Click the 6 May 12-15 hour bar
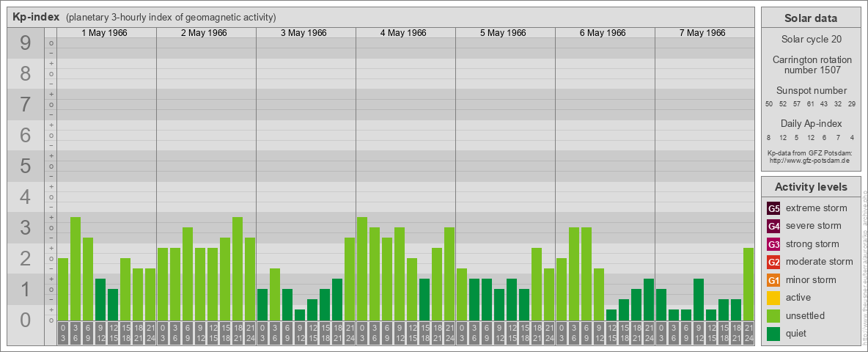868x352 pixels. pos(611,315)
